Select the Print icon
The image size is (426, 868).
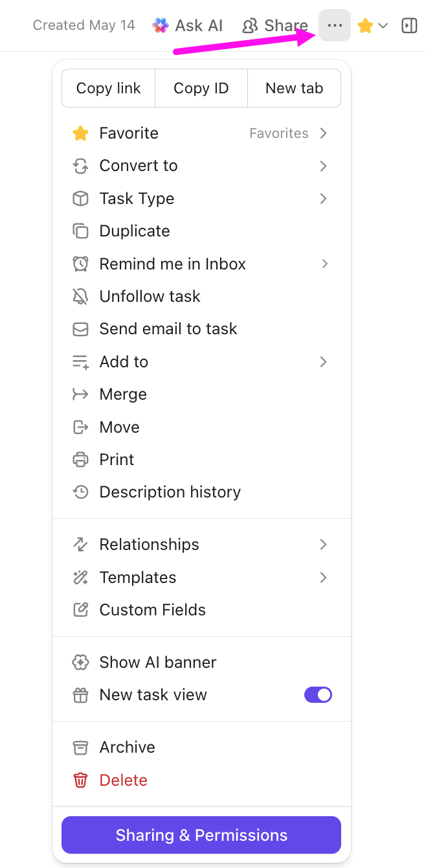(80, 459)
